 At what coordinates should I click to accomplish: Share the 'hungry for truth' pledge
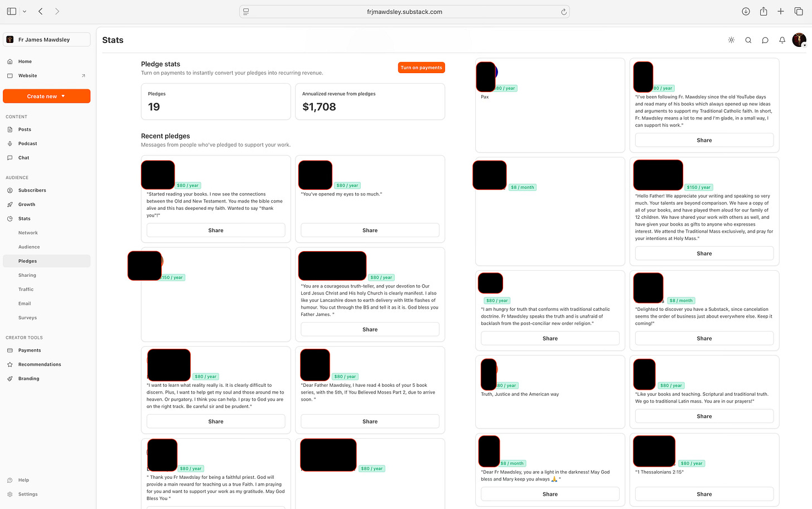point(550,338)
